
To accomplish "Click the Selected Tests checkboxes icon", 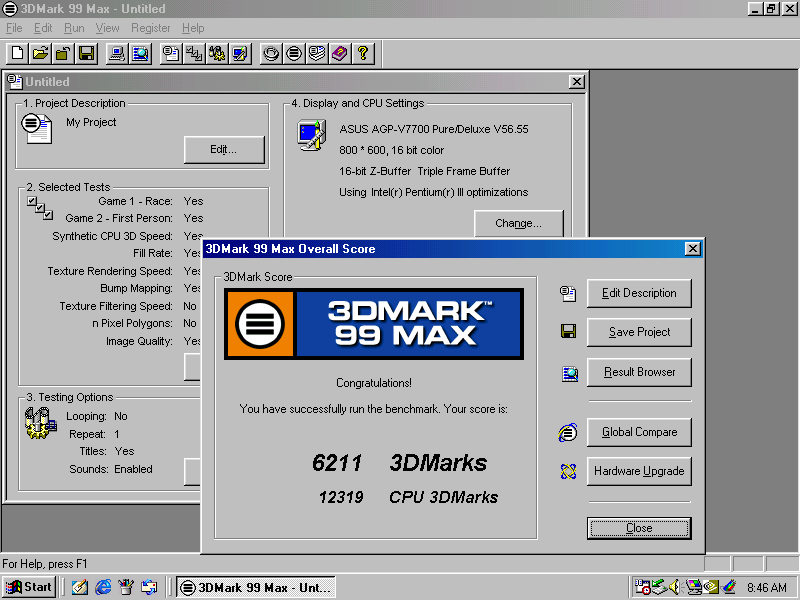I will [40, 208].
